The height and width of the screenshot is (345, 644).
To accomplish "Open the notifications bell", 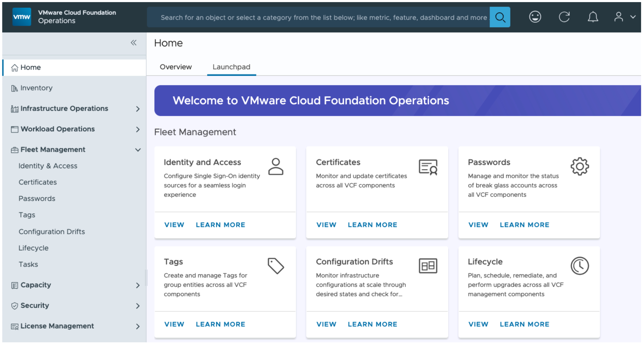I will (x=593, y=17).
